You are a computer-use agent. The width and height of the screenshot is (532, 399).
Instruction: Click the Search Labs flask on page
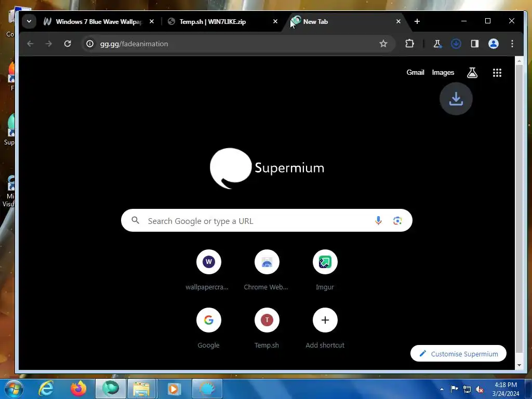472,73
